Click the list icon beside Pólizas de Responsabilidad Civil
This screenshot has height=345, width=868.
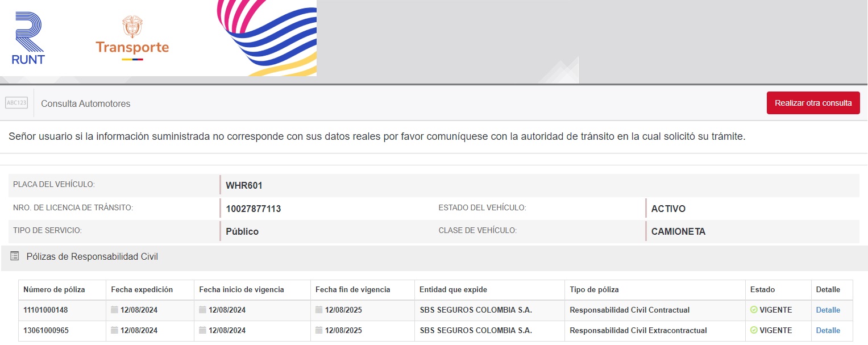point(15,256)
